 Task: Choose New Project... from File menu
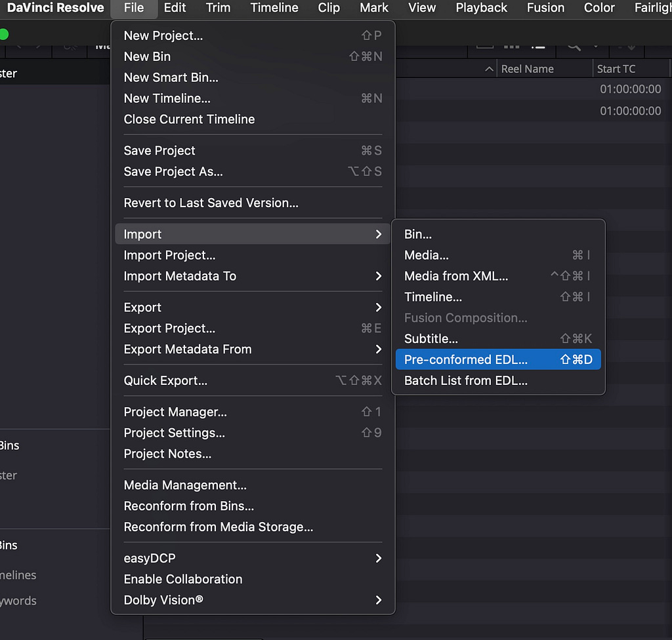(x=253, y=35)
